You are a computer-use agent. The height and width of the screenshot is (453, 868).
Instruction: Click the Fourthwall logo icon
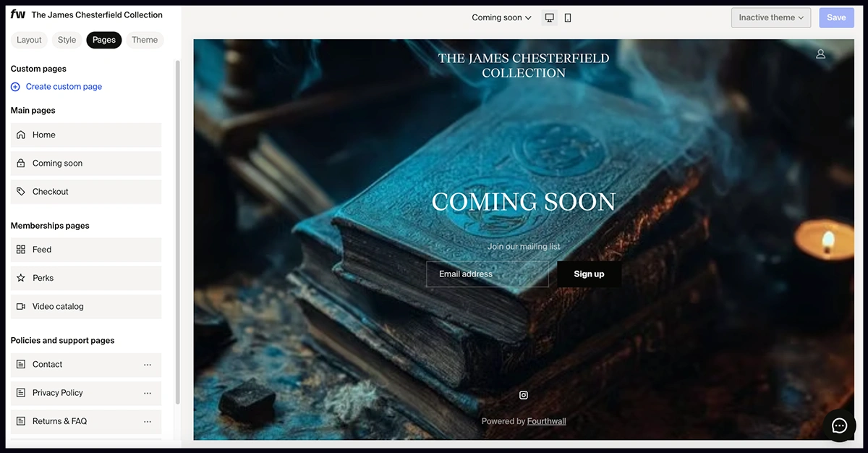(x=18, y=14)
